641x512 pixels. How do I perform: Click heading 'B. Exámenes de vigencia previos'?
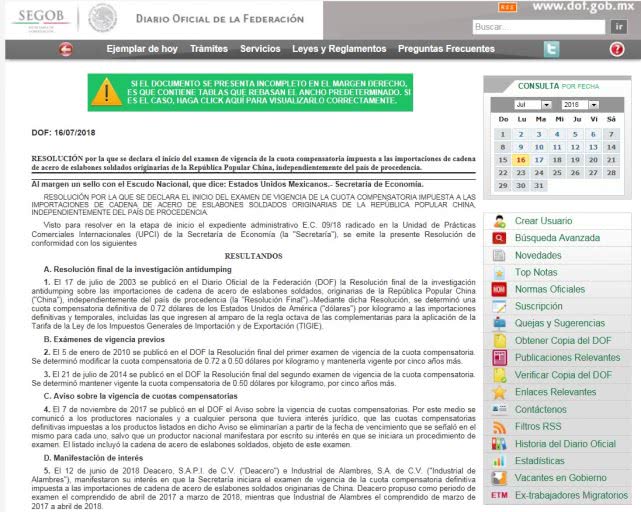coord(104,339)
